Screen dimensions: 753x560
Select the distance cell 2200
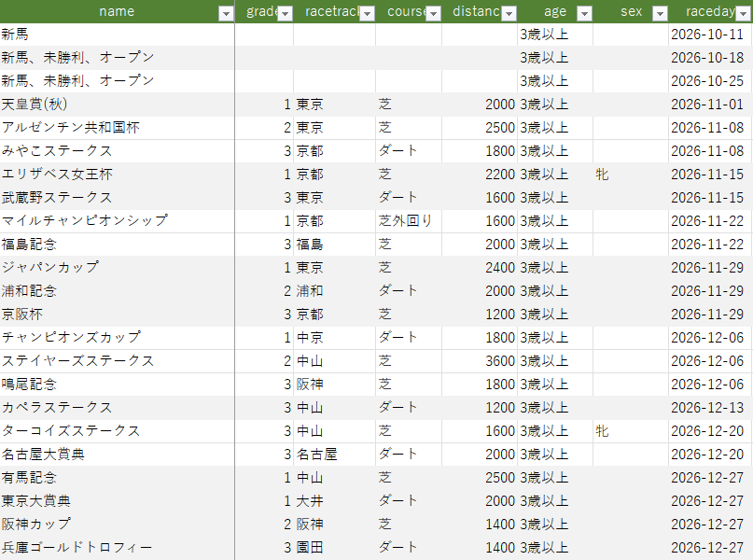pyautogui.click(x=480, y=175)
